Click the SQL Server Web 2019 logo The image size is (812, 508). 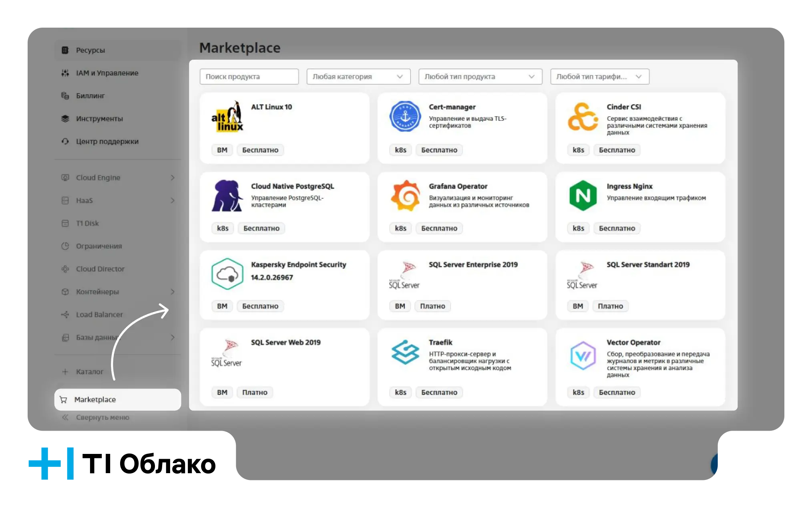coord(227,353)
